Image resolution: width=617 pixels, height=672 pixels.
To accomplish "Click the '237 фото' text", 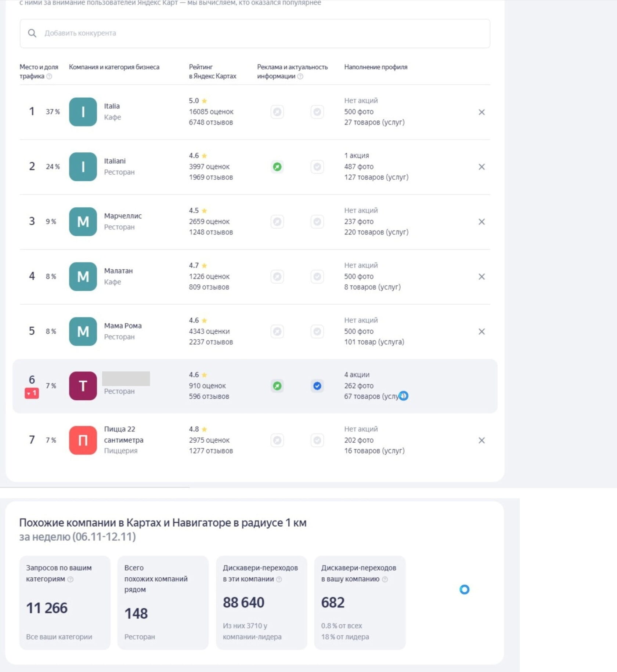I will tap(359, 222).
